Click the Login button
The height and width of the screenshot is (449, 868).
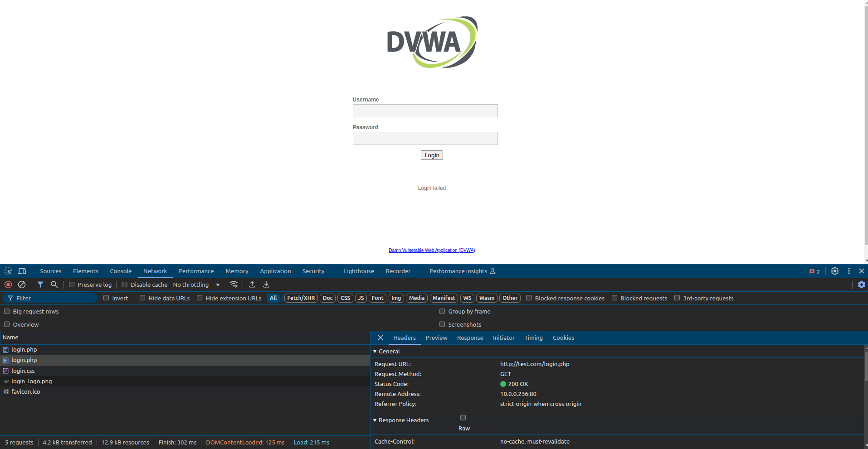(x=432, y=155)
